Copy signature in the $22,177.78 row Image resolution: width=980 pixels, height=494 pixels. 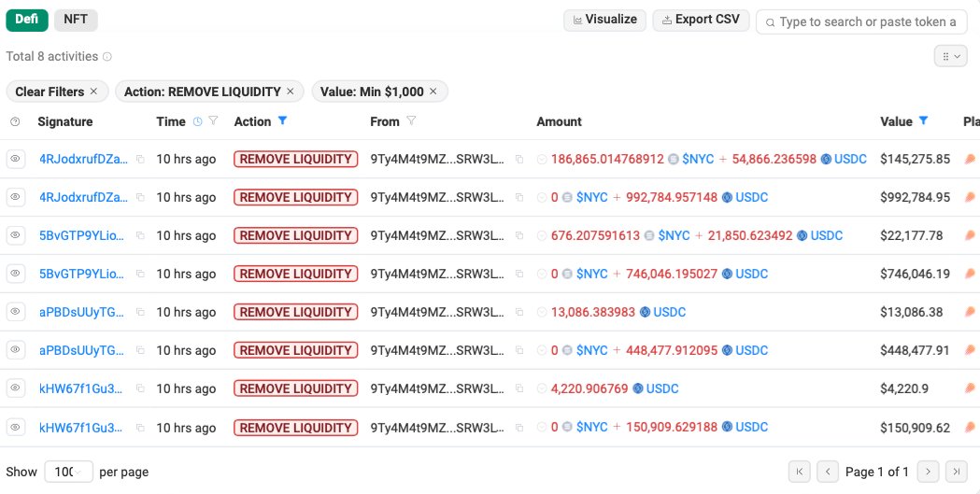[x=140, y=235]
